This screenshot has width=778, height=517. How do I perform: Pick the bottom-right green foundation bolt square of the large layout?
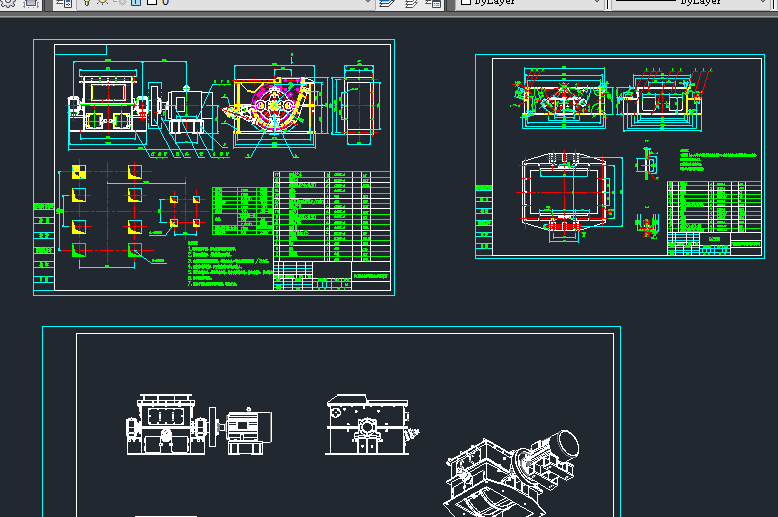(134, 250)
